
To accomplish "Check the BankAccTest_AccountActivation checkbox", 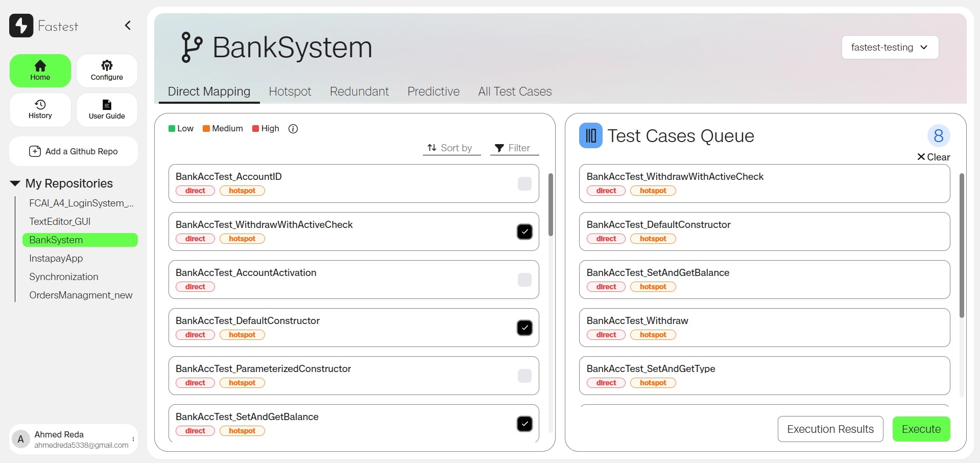I will [524, 280].
